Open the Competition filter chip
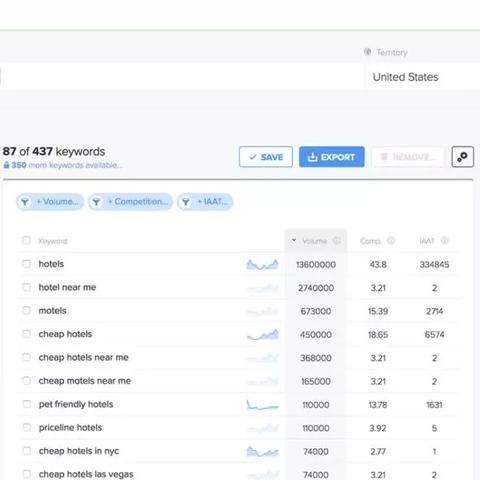Screen dimensions: 480x480 [x=130, y=202]
